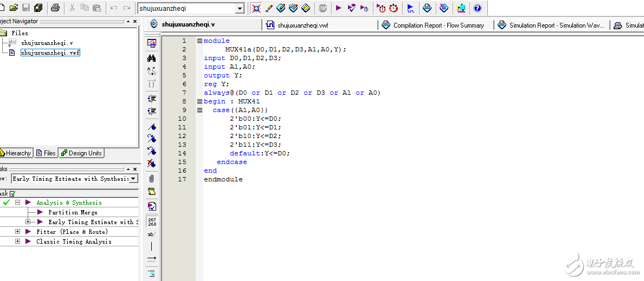This screenshot has height=281, width=644.
Task: Open the project selection dropdown
Action: tap(239, 8)
